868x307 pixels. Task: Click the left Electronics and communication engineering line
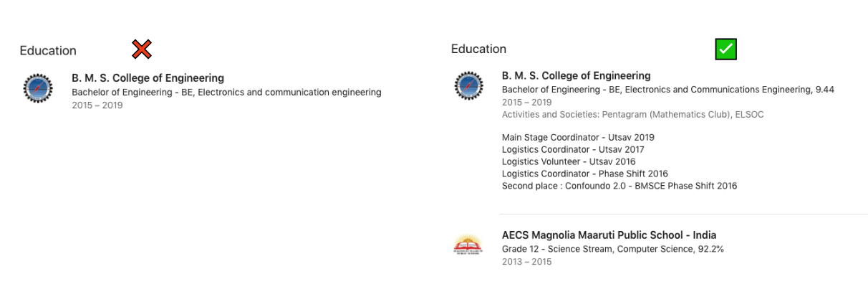[x=226, y=92]
